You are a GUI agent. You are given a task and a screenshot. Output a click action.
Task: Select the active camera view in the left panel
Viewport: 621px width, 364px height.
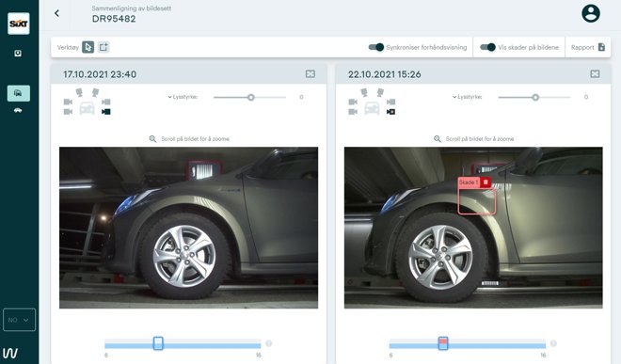[x=105, y=112]
